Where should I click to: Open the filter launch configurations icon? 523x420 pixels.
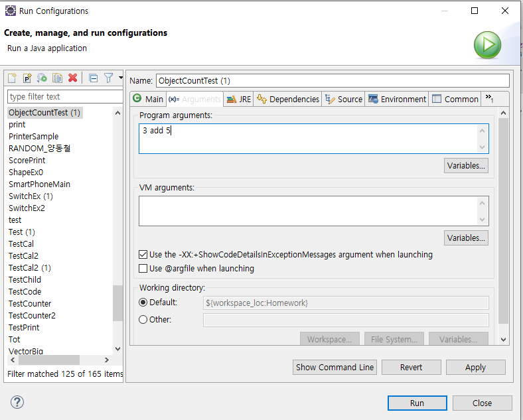click(108, 78)
